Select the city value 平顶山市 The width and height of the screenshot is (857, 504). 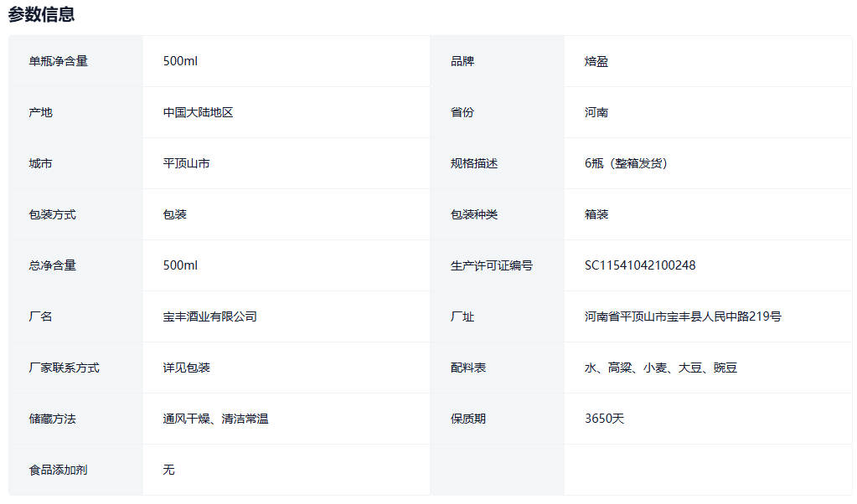pyautogui.click(x=186, y=163)
